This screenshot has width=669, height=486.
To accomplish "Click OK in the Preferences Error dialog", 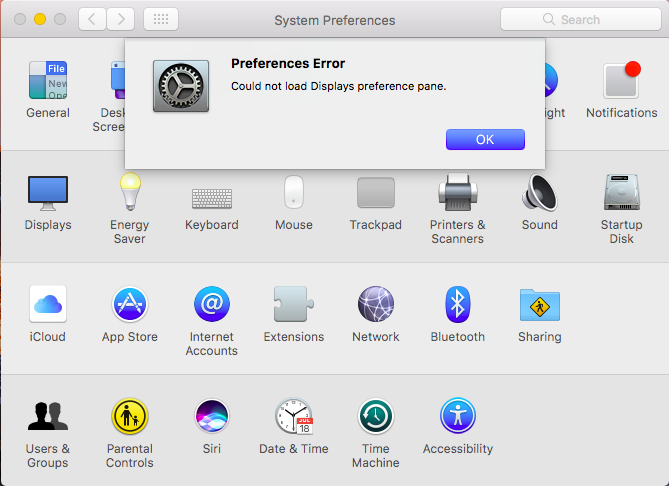I will pyautogui.click(x=485, y=139).
